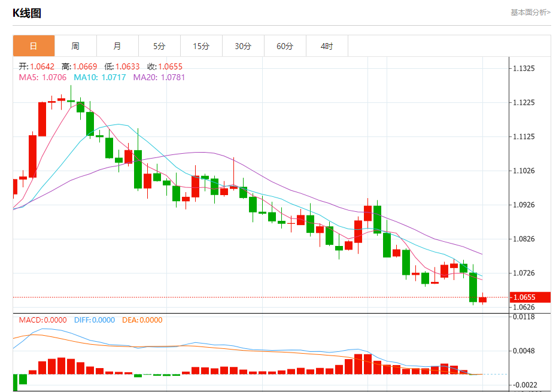Click the 0.0048 MACD axis label
Screen dimensions: 556x392
[x=524, y=351]
